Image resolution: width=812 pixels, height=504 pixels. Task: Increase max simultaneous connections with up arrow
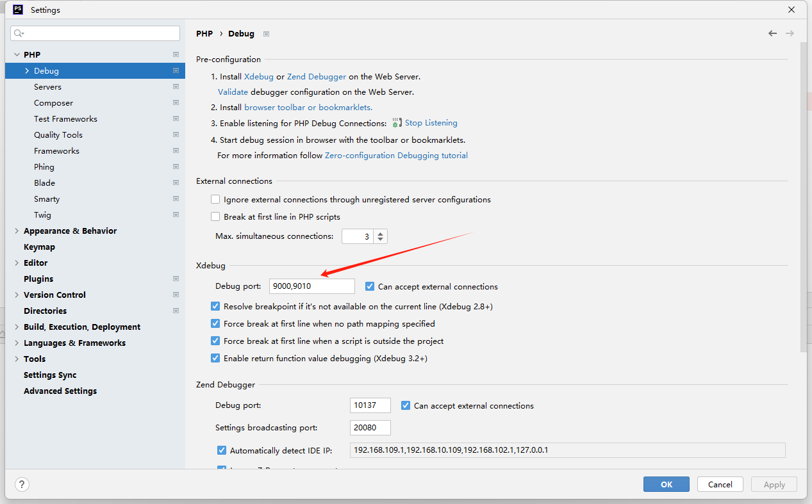pyautogui.click(x=381, y=233)
